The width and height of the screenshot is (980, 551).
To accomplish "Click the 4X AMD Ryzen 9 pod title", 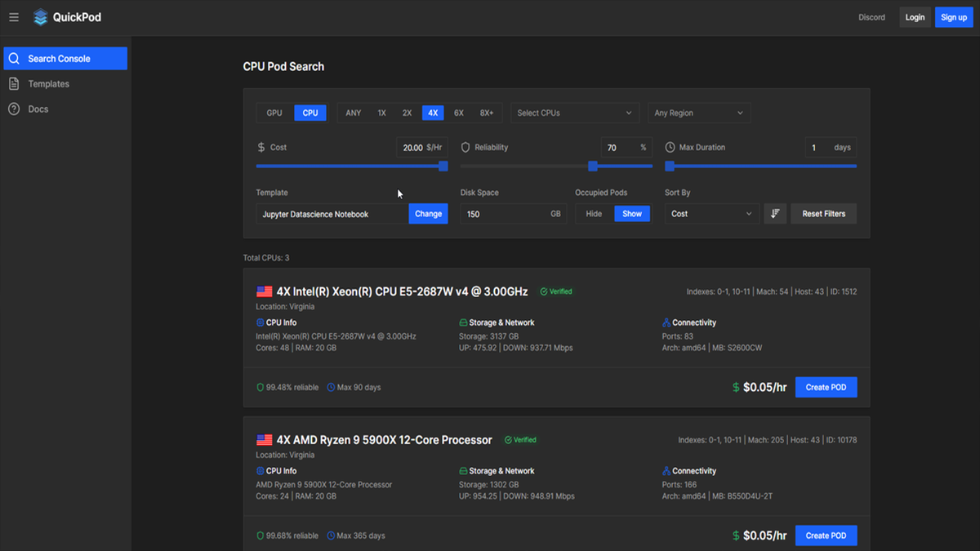I will [x=384, y=440].
